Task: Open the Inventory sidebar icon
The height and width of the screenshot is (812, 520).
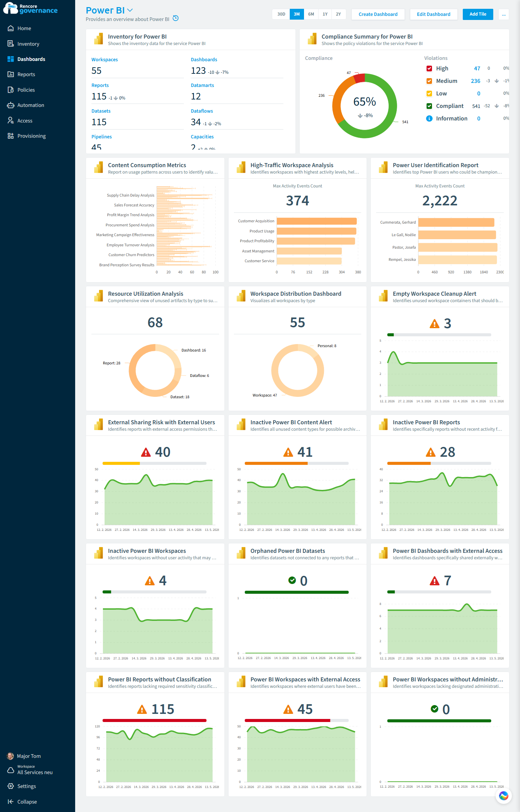Action: coord(10,44)
